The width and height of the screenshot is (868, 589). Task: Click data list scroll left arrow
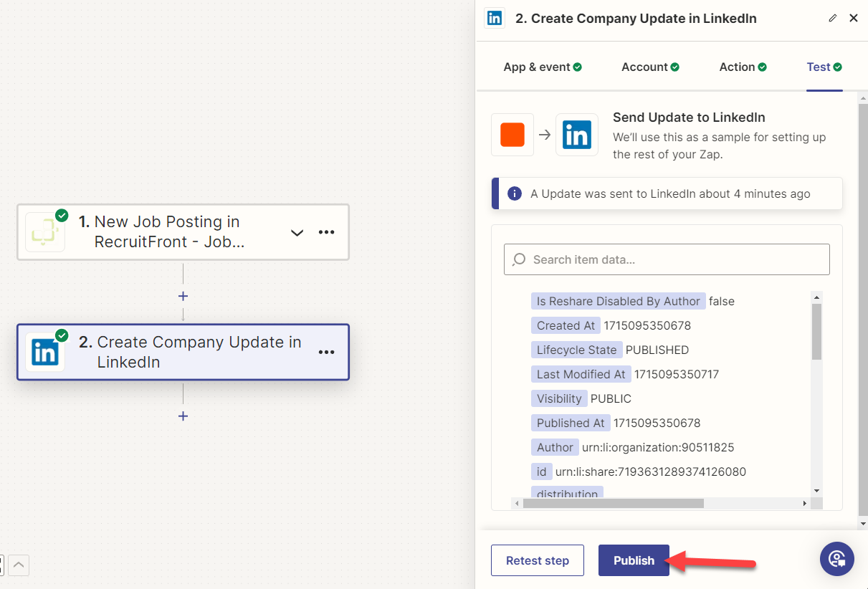517,504
